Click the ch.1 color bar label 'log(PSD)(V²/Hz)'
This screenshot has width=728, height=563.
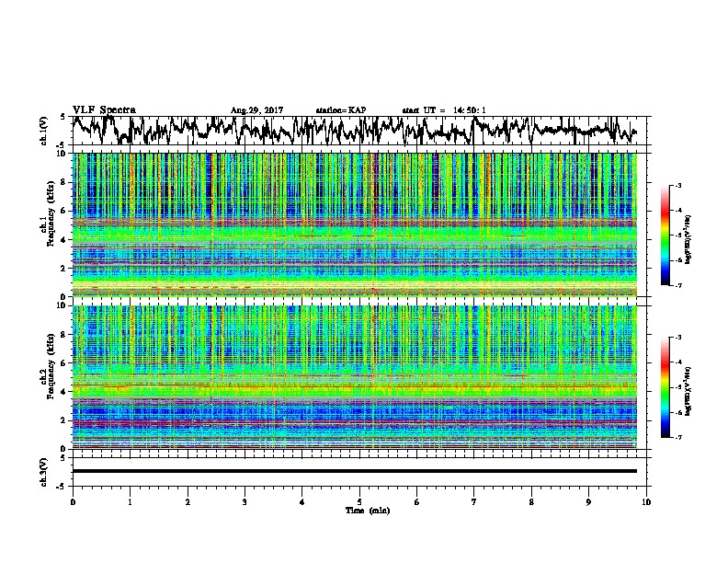688,239
